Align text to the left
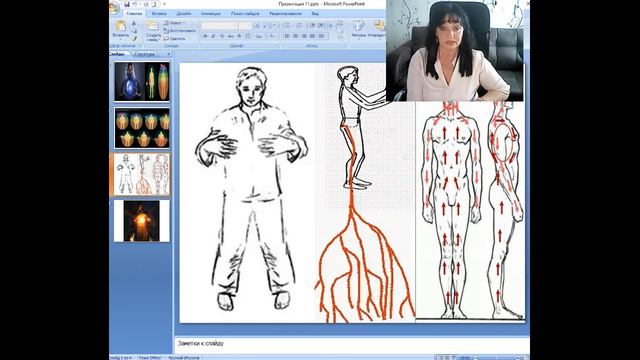 (x=287, y=36)
